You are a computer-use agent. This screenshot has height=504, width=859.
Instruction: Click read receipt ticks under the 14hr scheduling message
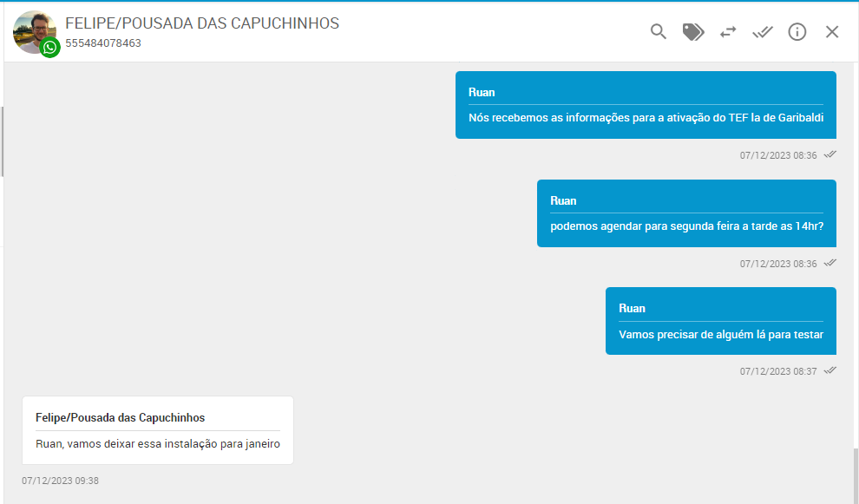click(x=830, y=263)
